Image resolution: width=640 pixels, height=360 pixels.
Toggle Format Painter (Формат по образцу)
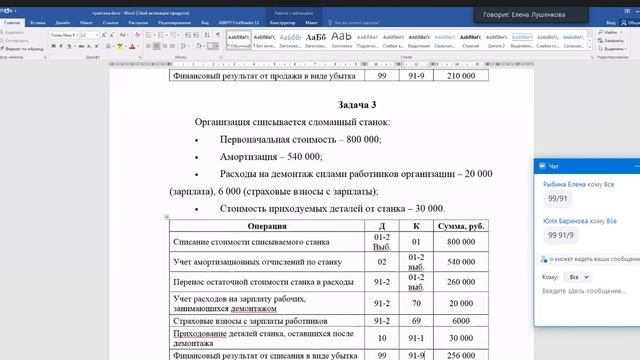22,49
